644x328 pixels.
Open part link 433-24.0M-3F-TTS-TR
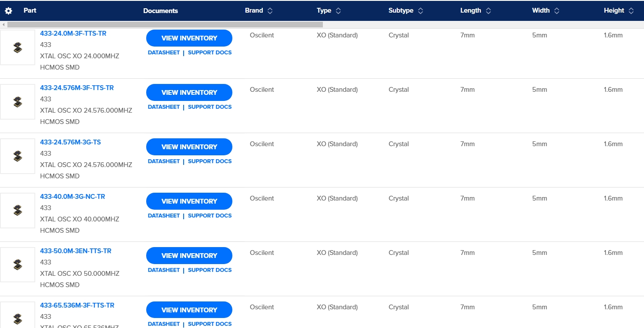(73, 33)
